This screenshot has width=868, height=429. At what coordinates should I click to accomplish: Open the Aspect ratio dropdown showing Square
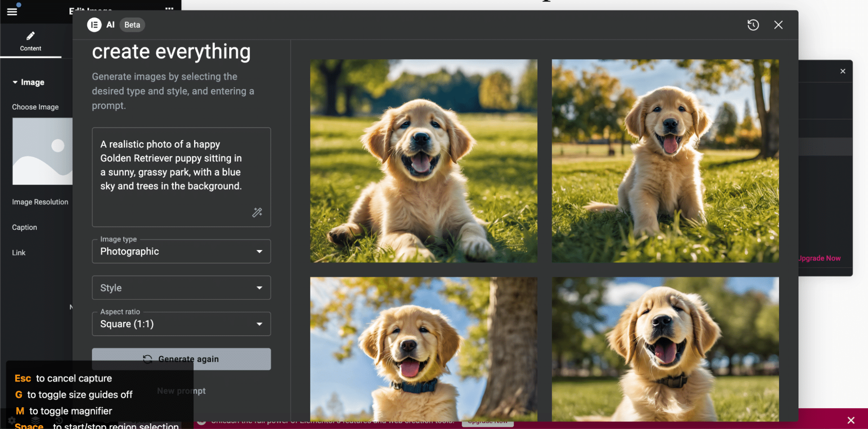point(181,324)
